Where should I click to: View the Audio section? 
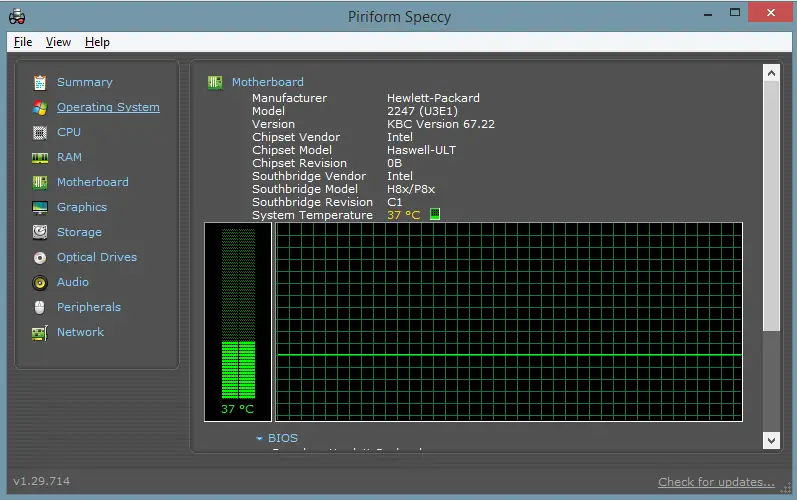[73, 282]
